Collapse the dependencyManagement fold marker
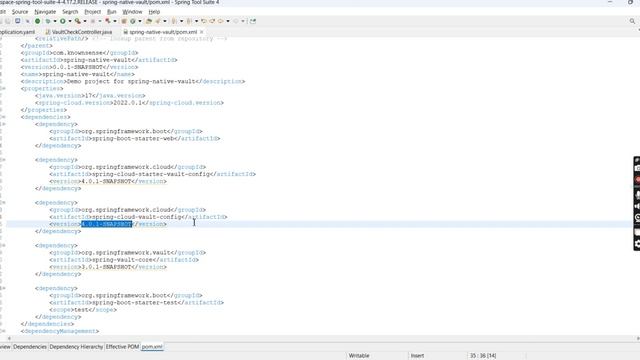Viewport: 640px width, 360px height. (3, 331)
